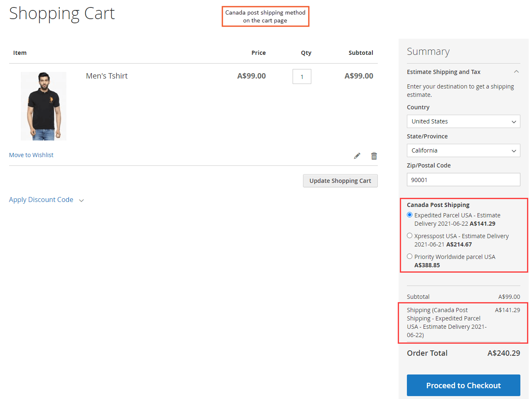
Task: Select Priority Worldwide parcel USA option
Action: tap(410, 256)
